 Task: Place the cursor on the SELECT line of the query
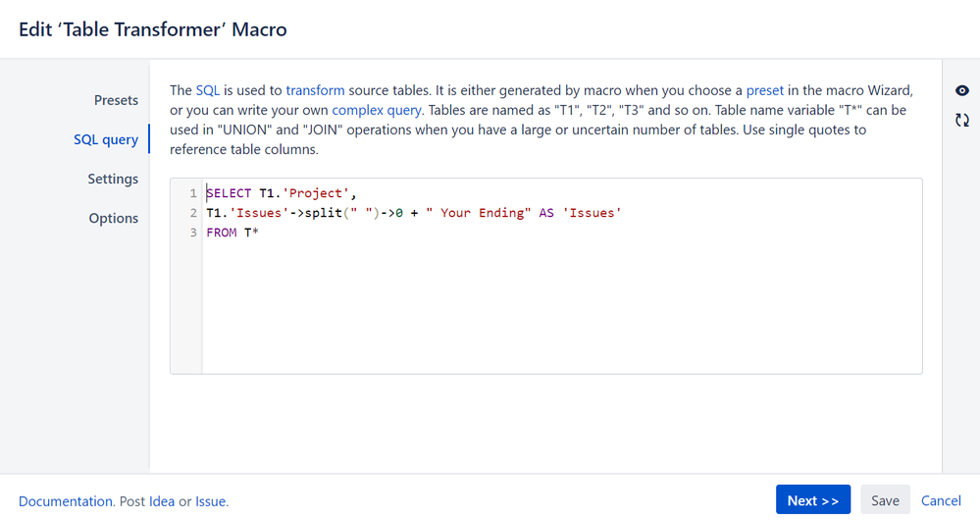pyautogui.click(x=282, y=193)
